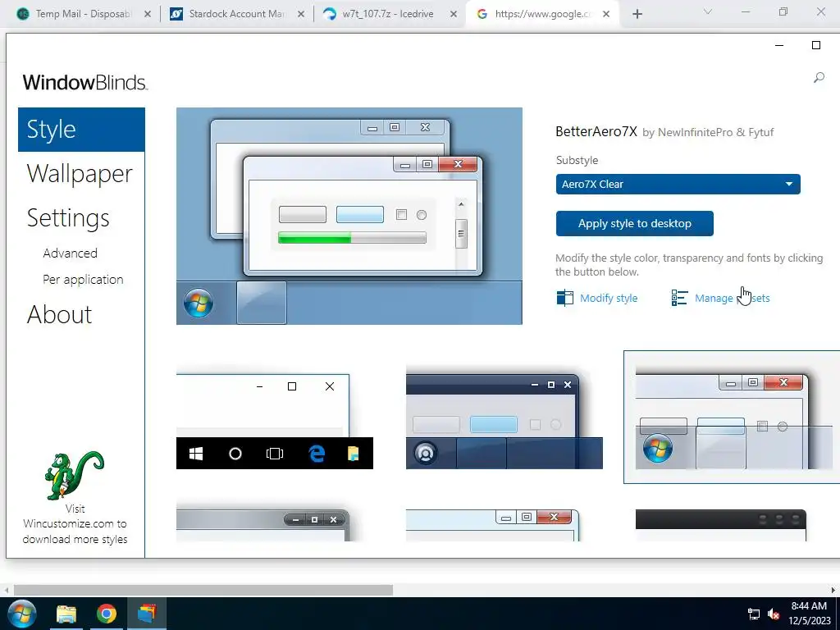Click the Wincustomize gecko mascot icon
The height and width of the screenshot is (630, 840).
point(75,475)
